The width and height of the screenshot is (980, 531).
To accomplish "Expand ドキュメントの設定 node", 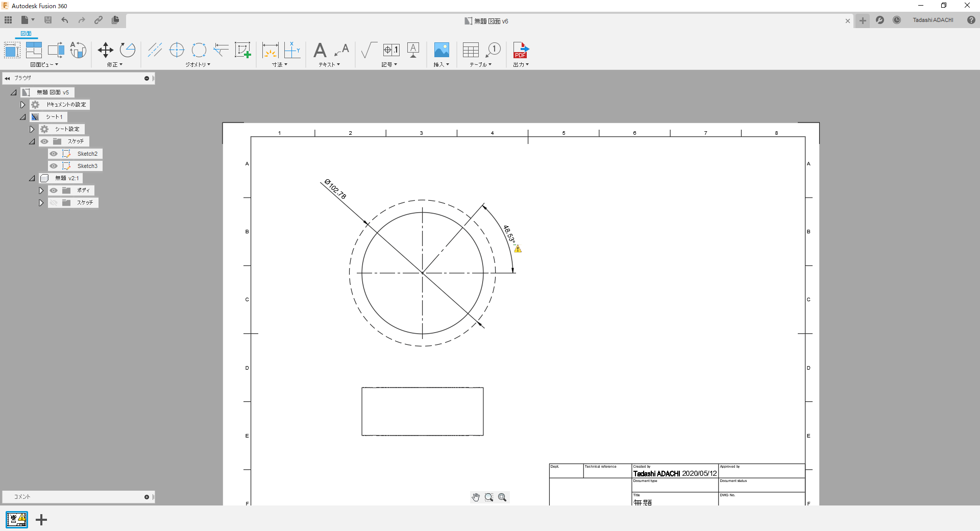I will (22, 105).
